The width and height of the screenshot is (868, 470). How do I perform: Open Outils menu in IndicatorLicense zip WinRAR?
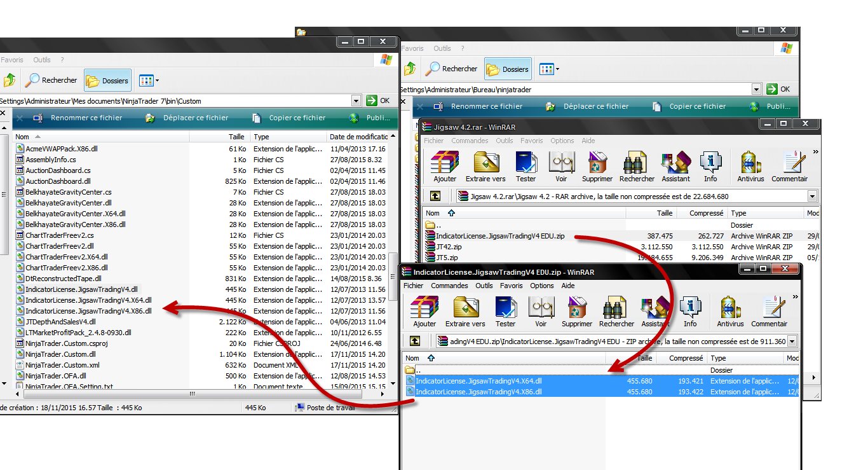[x=484, y=286]
